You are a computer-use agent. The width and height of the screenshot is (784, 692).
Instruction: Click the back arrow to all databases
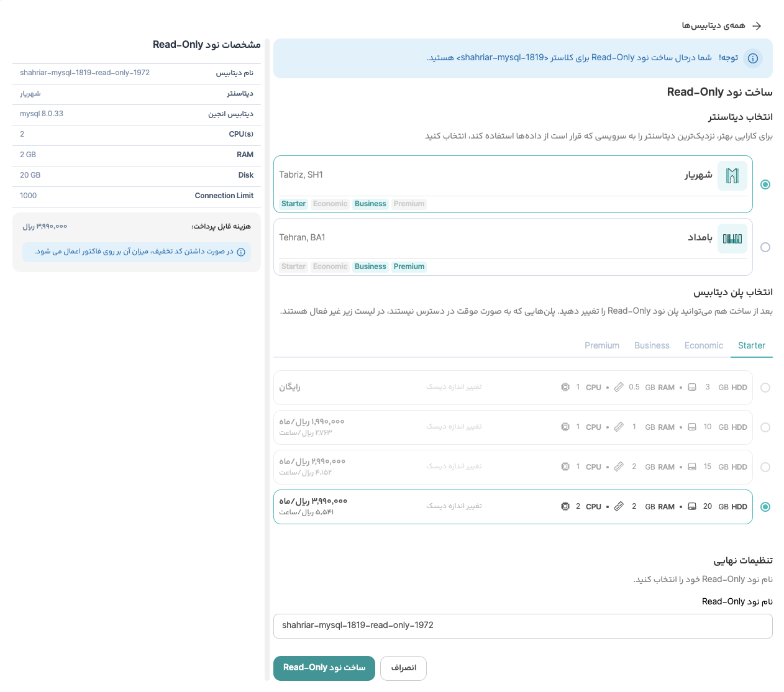click(x=757, y=26)
